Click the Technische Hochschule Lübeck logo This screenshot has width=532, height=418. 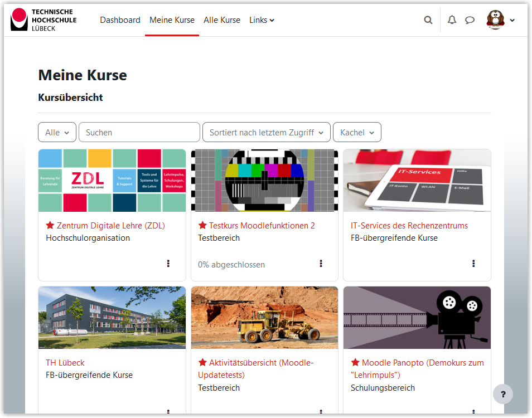tap(43, 20)
